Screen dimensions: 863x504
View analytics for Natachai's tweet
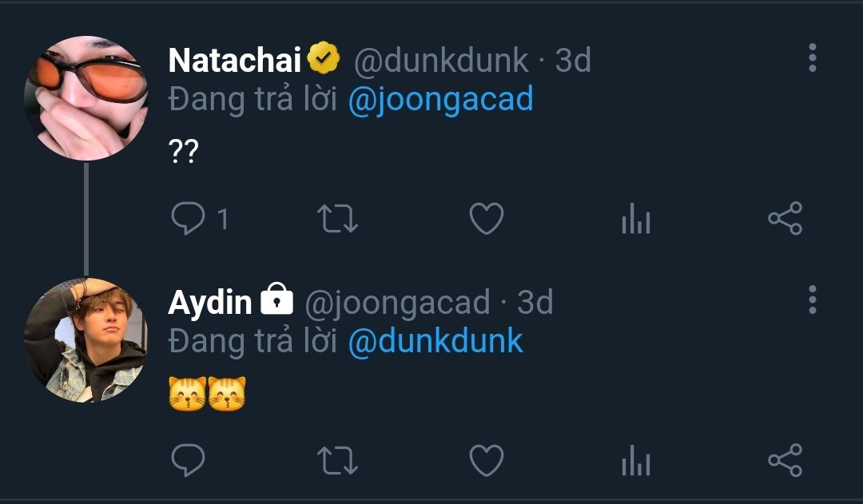[636, 218]
